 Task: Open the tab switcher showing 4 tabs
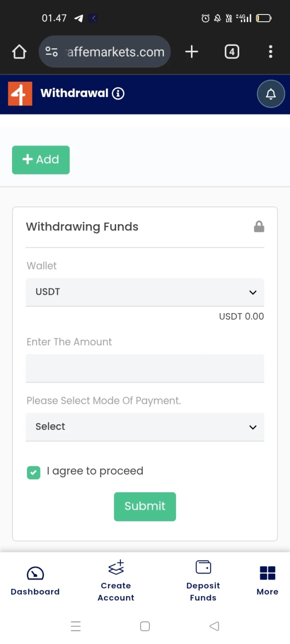tap(232, 52)
